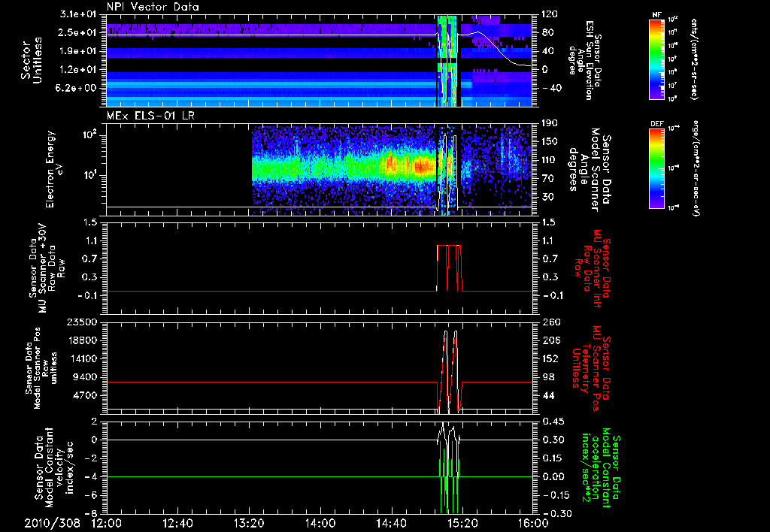
Task: Select the 16:00 time axis label
Action: [x=532, y=522]
